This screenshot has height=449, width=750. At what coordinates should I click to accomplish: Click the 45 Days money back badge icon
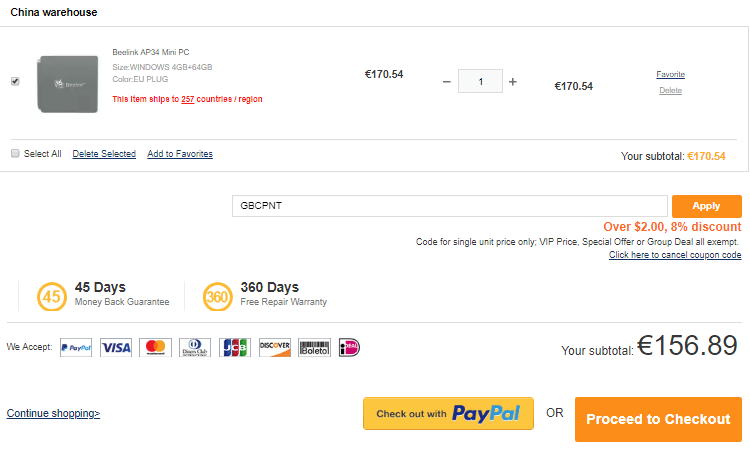[52, 296]
